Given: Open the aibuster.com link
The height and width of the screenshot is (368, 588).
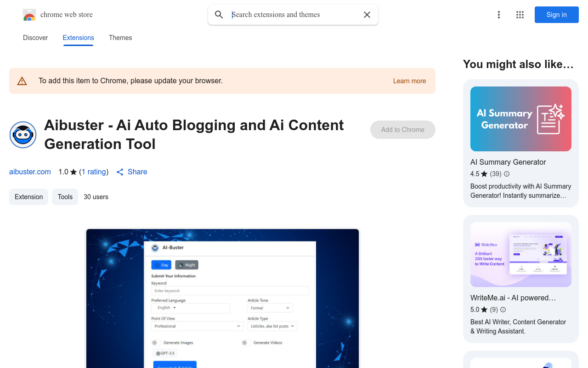Looking at the screenshot, I should tap(30, 172).
